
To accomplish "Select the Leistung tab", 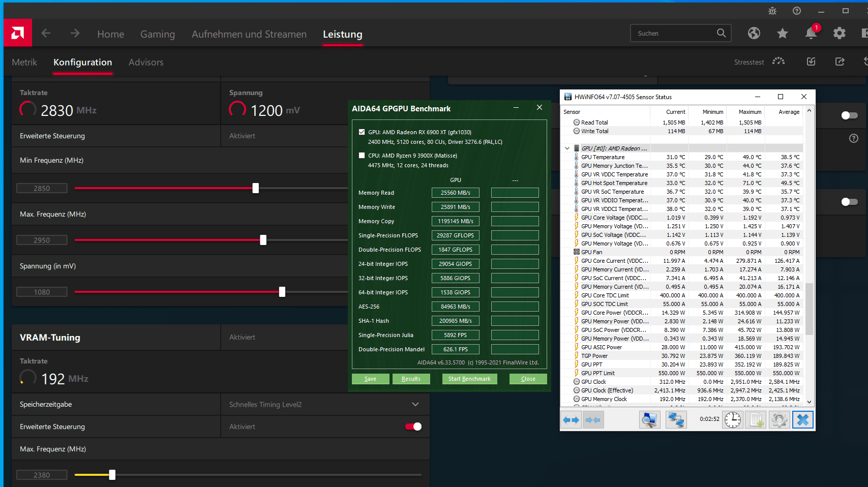I will pos(343,34).
